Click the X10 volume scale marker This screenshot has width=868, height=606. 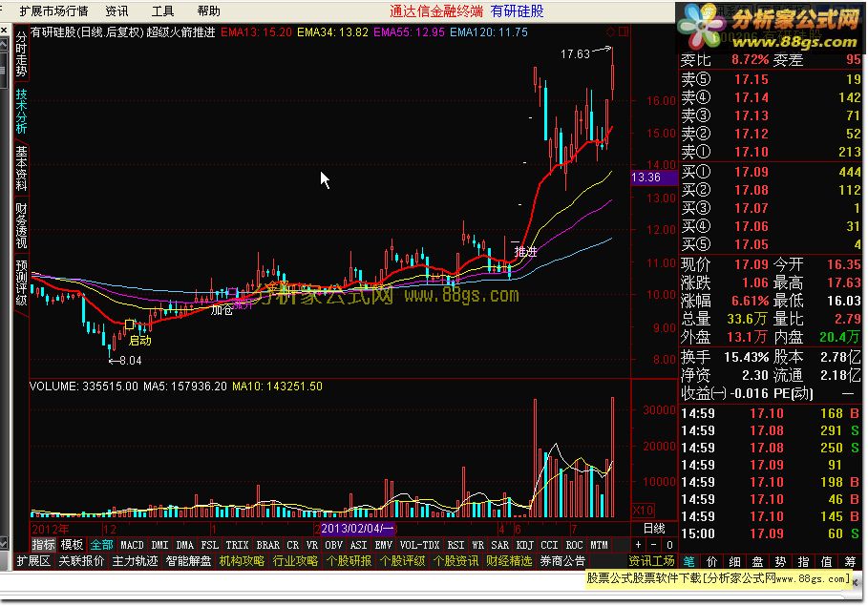(643, 510)
